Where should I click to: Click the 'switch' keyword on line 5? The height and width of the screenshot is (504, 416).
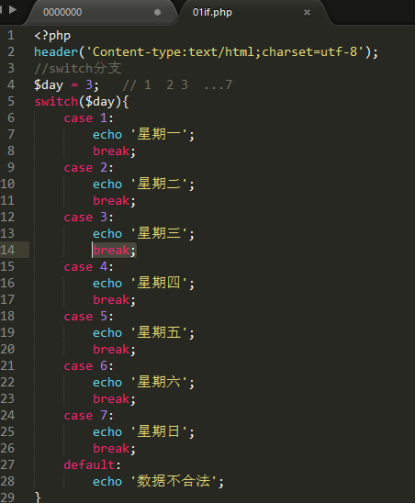click(56, 101)
